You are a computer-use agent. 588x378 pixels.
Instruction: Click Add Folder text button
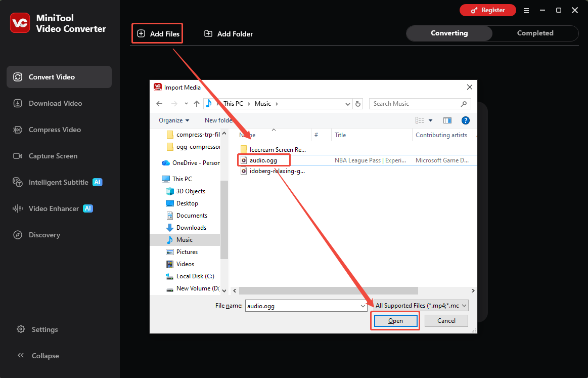(229, 34)
